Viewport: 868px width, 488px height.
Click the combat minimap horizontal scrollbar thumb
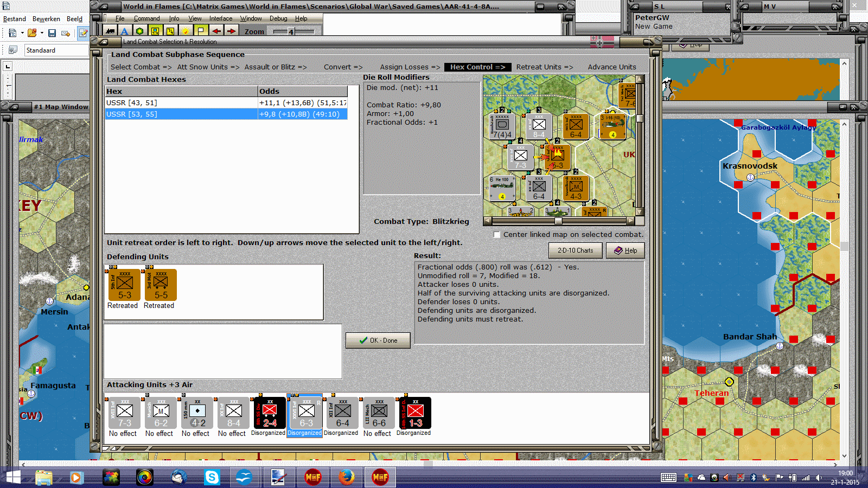[x=558, y=221]
